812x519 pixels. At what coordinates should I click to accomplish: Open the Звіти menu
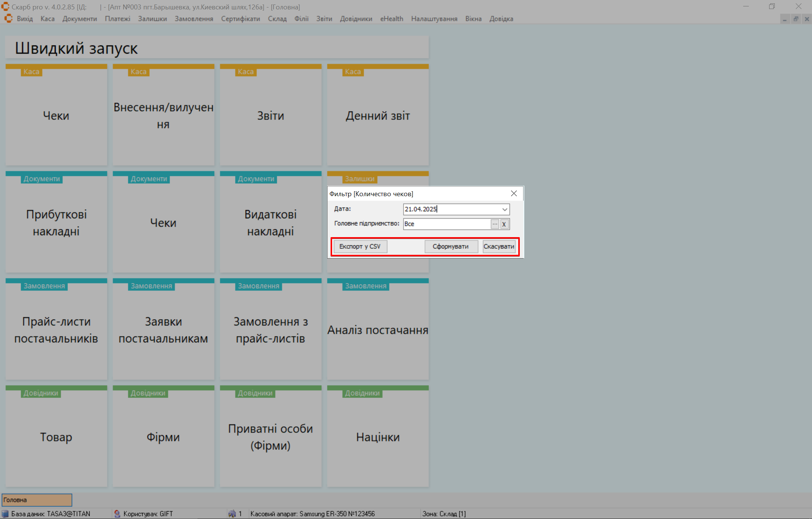pos(324,19)
